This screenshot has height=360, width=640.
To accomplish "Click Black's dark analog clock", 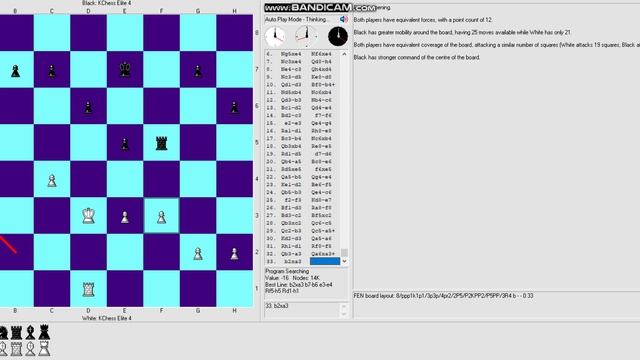I will (x=338, y=37).
